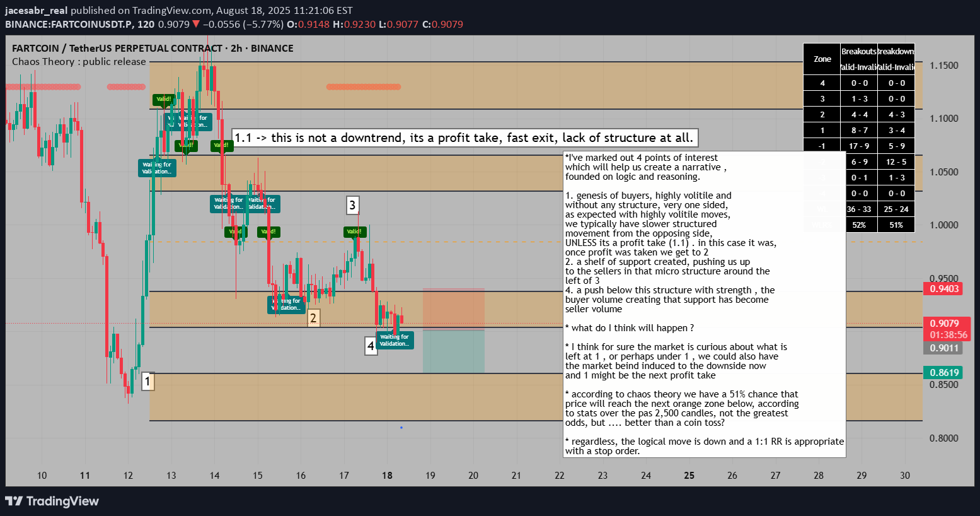Click the Waiting for Validation label beside marker 4

[395, 340]
